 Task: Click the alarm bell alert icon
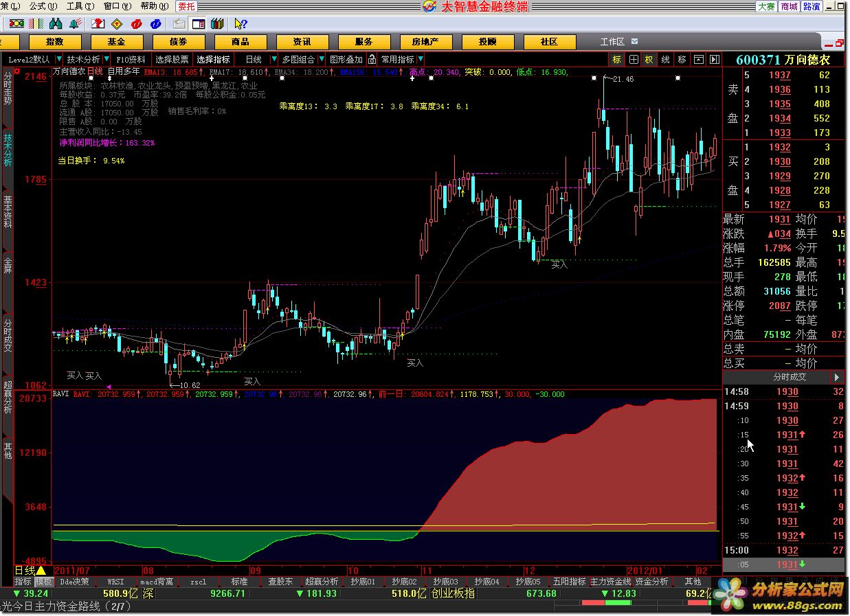[x=75, y=23]
